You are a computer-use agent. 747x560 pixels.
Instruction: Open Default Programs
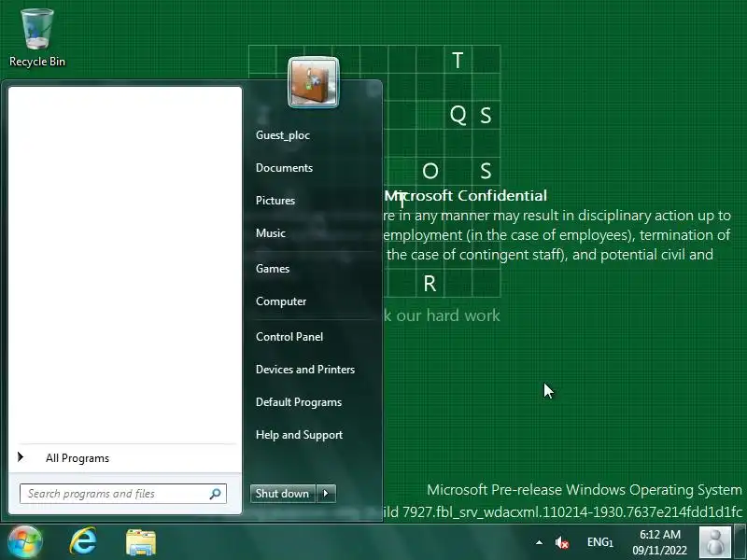point(299,402)
